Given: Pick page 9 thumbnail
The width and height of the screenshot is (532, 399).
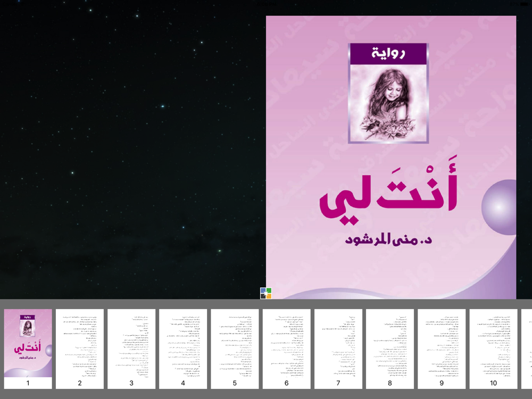Looking at the screenshot, I should 442,348.
